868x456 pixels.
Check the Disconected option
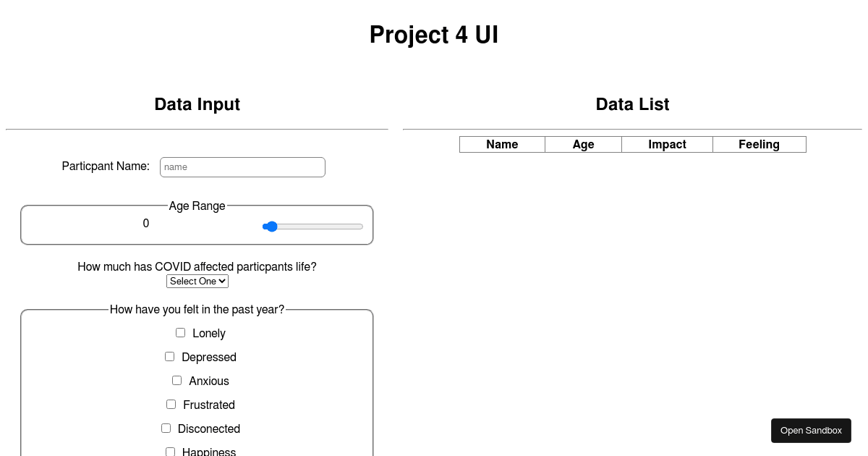click(166, 428)
